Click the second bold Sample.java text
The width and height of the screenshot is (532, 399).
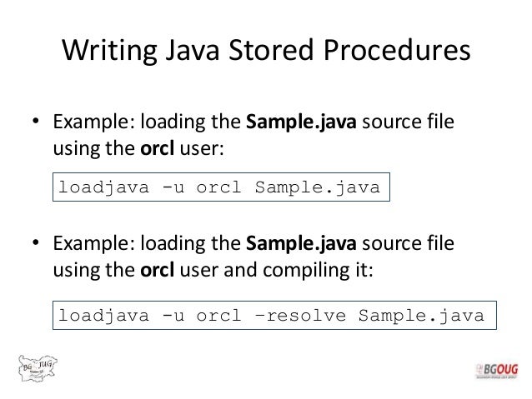point(301,243)
